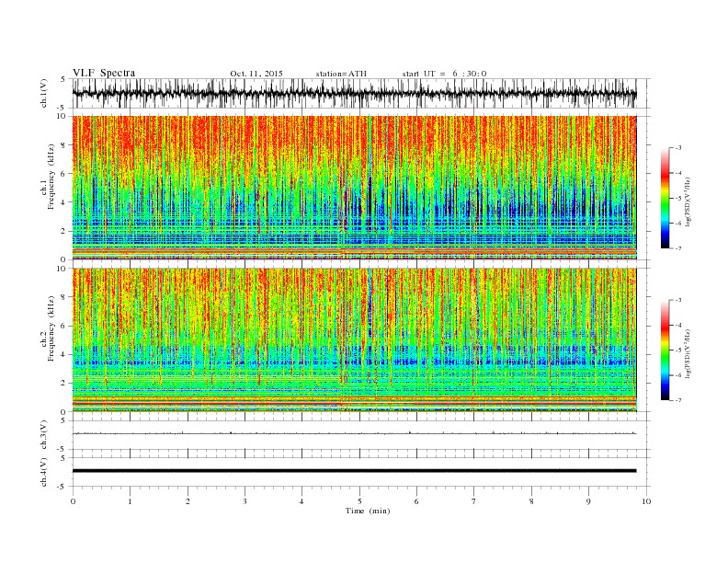Select the "ch.3(V)" axis label
The height and width of the screenshot is (563, 728).
tap(44, 434)
